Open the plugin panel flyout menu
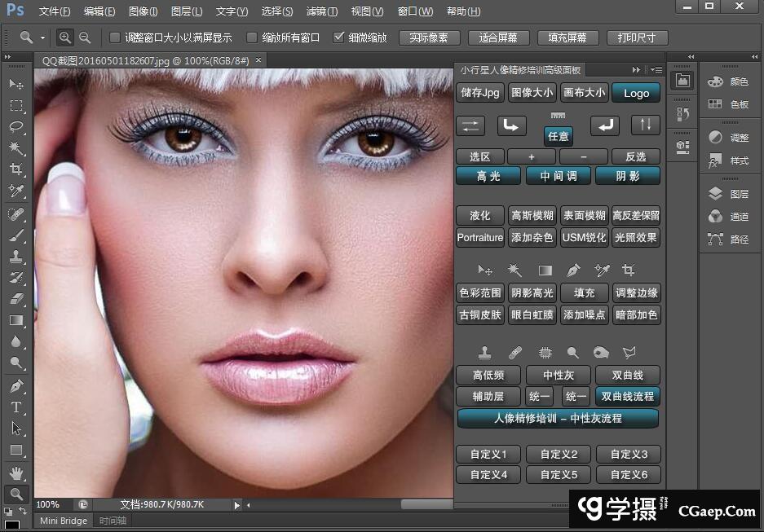 point(655,70)
